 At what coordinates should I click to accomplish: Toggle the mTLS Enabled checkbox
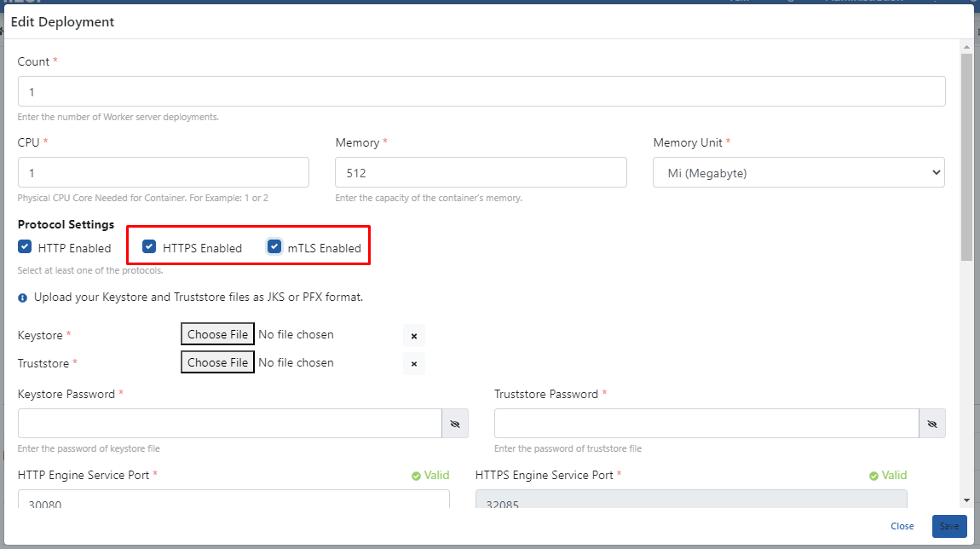[x=274, y=247]
